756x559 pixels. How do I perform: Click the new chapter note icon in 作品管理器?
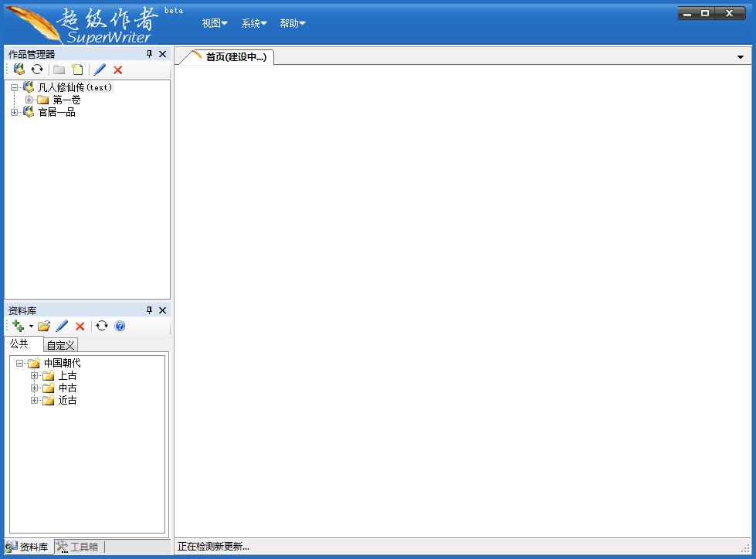tap(77, 69)
